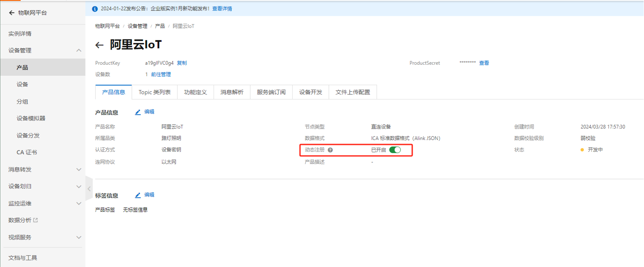Select 产品 in the sidebar menu
The height and width of the screenshot is (267, 644).
pyautogui.click(x=43, y=68)
